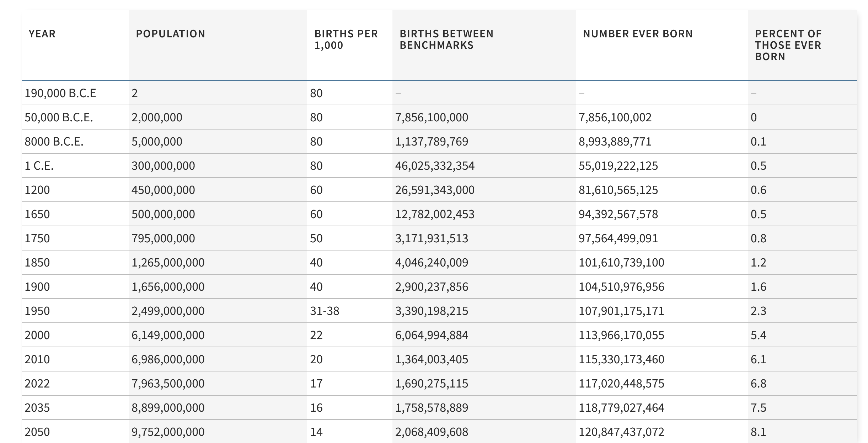Image resolution: width=868 pixels, height=443 pixels.
Task: Click population 795,000,000 in the 1750 row
Action: pyautogui.click(x=163, y=238)
